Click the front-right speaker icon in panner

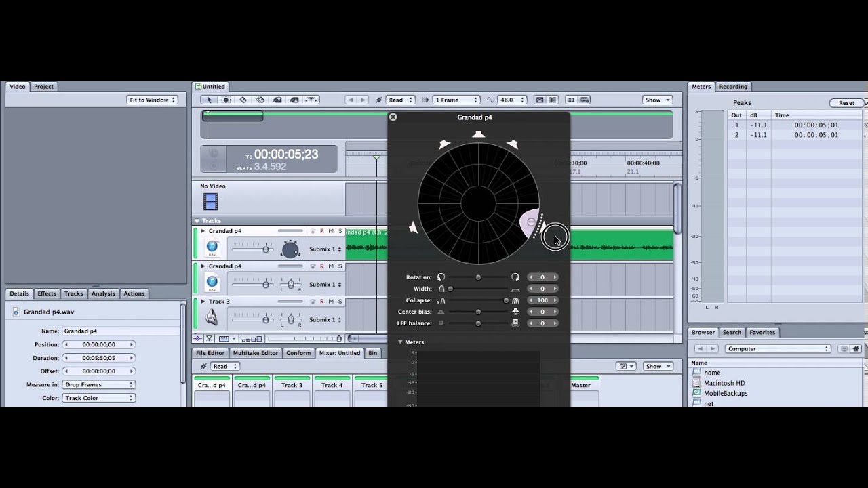tap(513, 144)
